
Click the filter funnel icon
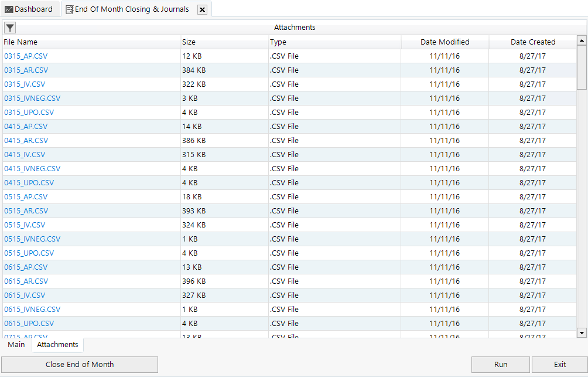pyautogui.click(x=10, y=28)
